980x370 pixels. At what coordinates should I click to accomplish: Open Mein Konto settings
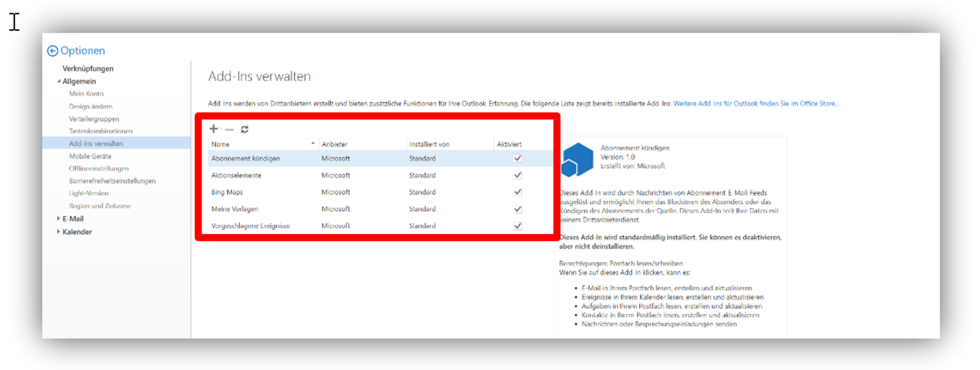[86, 93]
